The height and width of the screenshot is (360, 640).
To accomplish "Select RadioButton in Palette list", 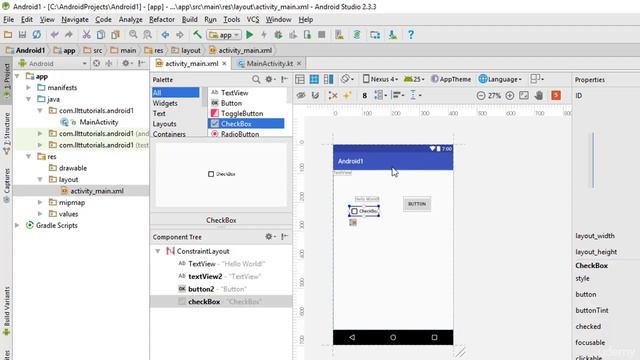I will click(240, 134).
